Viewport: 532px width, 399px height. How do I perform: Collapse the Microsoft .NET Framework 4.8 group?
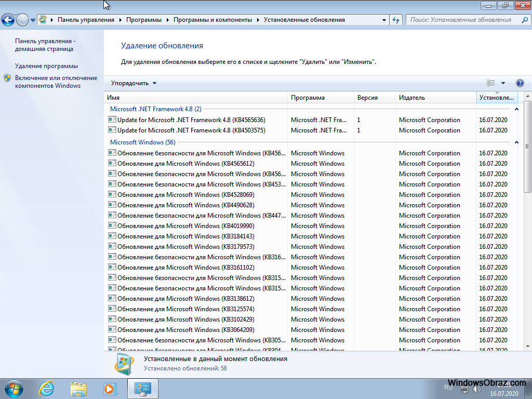click(516, 109)
